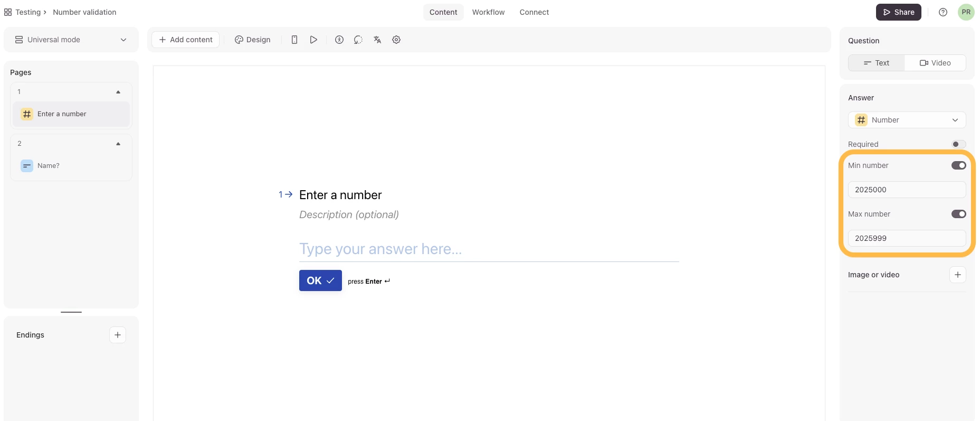Screen dimensions: 980x421
Task: Disable the Min number toggle
Action: [959, 165]
